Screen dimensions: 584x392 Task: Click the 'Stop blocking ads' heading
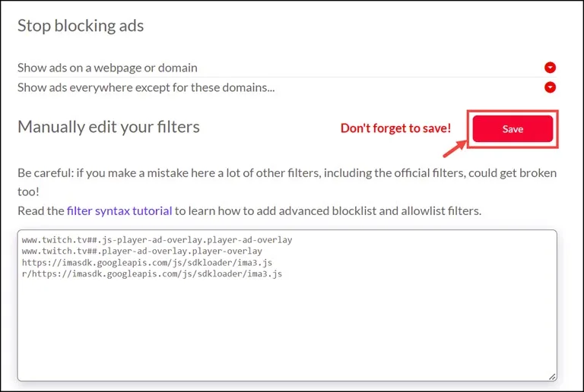(x=81, y=26)
